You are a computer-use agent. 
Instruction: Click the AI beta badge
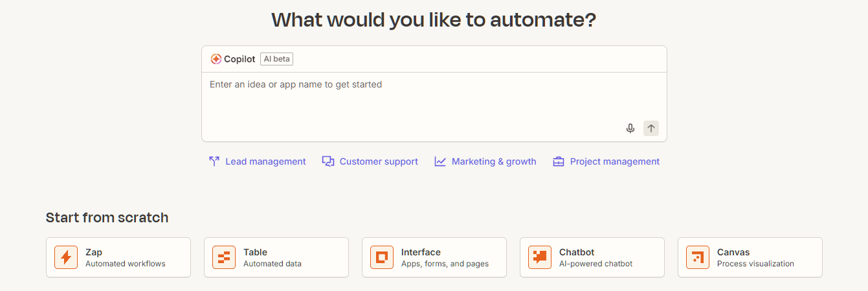(276, 59)
